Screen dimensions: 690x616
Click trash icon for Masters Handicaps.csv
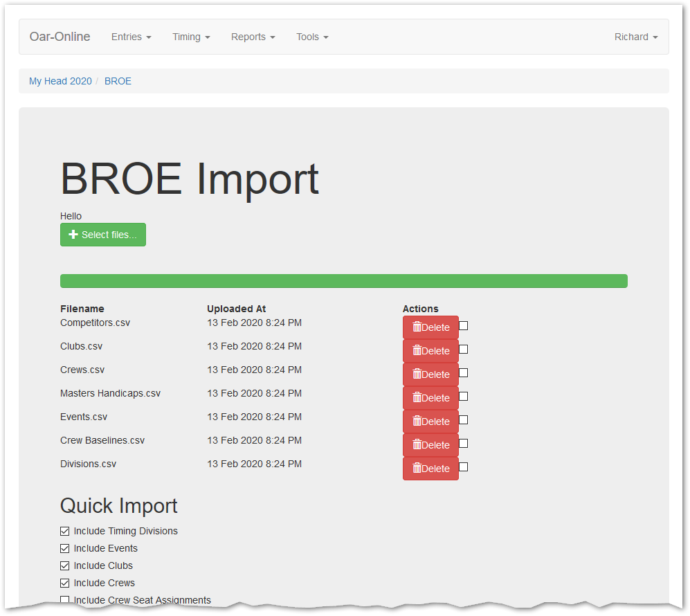417,398
